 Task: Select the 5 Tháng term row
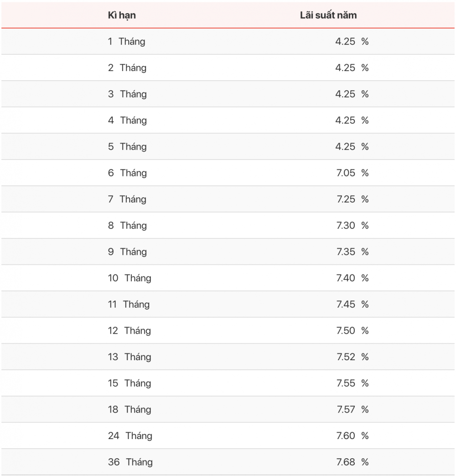pos(228,147)
